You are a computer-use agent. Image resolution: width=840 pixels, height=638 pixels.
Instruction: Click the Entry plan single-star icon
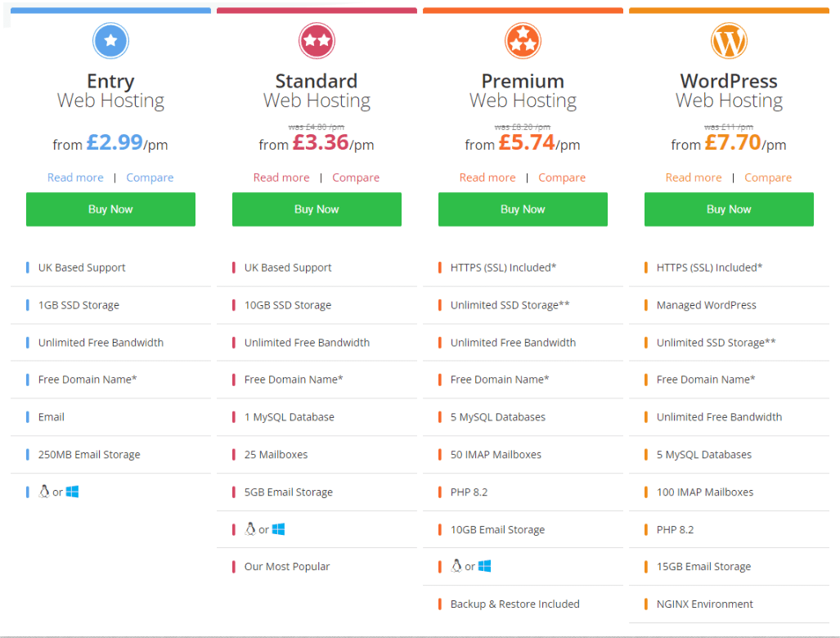(x=111, y=41)
